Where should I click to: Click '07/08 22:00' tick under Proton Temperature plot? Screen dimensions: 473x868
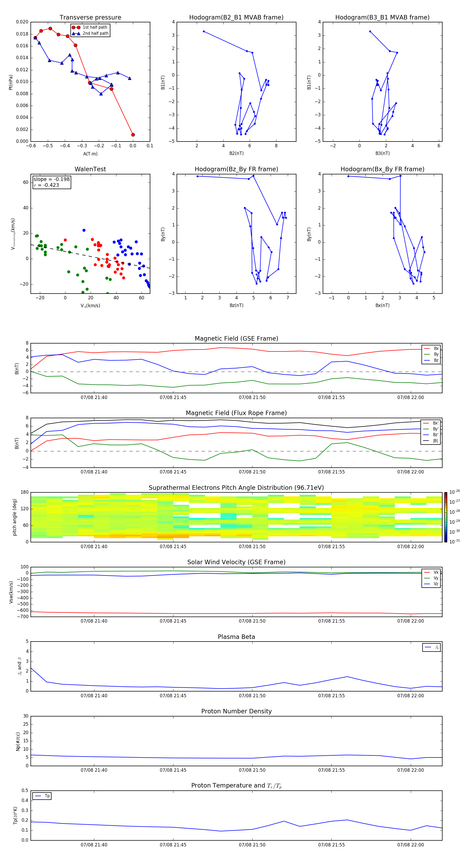coord(411,845)
